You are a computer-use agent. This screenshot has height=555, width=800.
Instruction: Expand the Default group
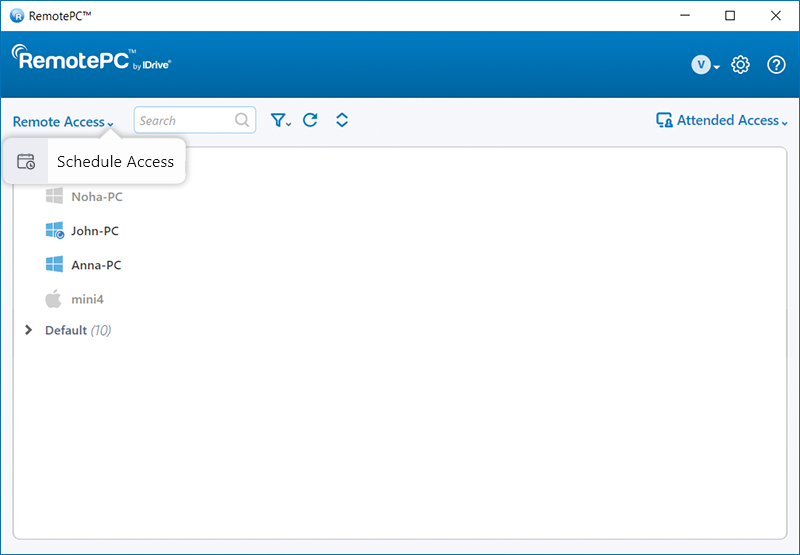point(28,330)
